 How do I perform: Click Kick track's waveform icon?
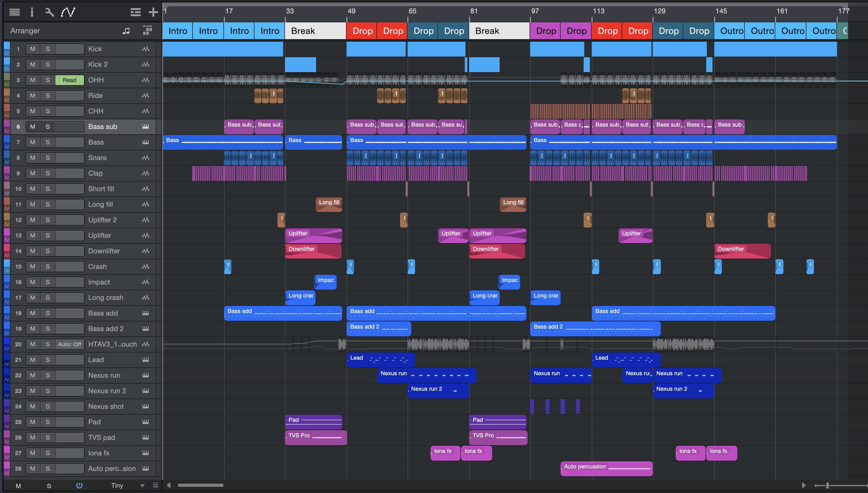click(x=146, y=49)
